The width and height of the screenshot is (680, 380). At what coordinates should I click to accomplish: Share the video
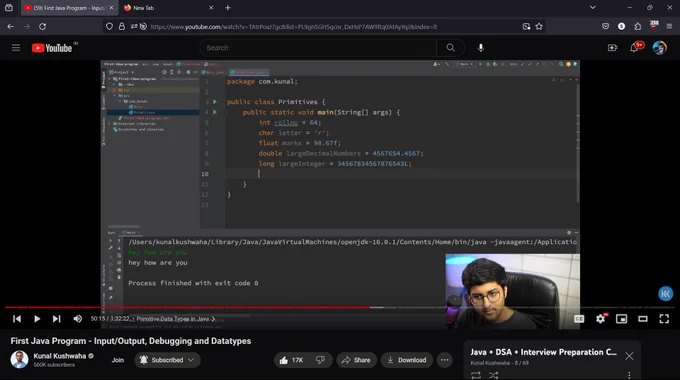(356, 360)
